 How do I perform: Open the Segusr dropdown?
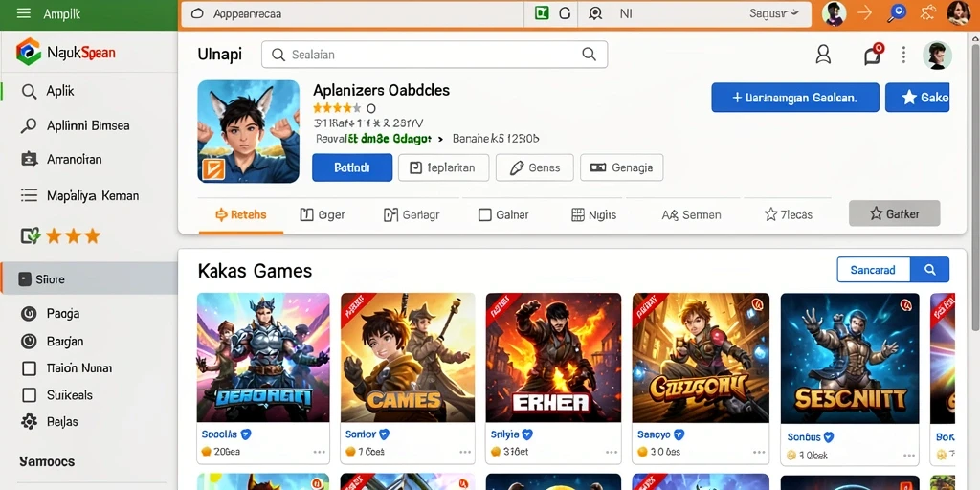click(x=774, y=13)
